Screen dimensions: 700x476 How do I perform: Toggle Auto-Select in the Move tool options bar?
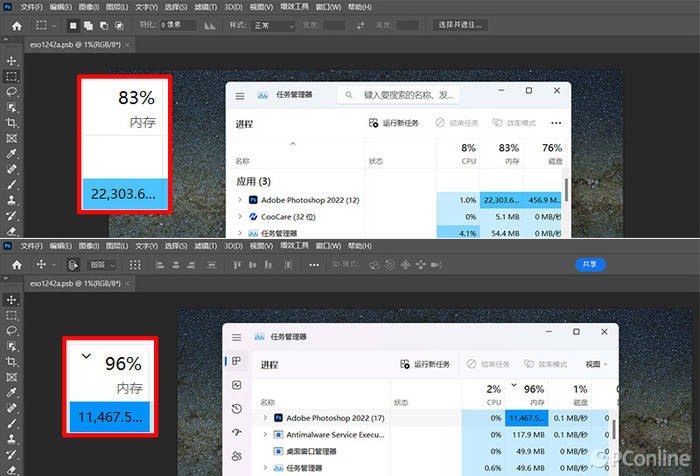point(73,265)
